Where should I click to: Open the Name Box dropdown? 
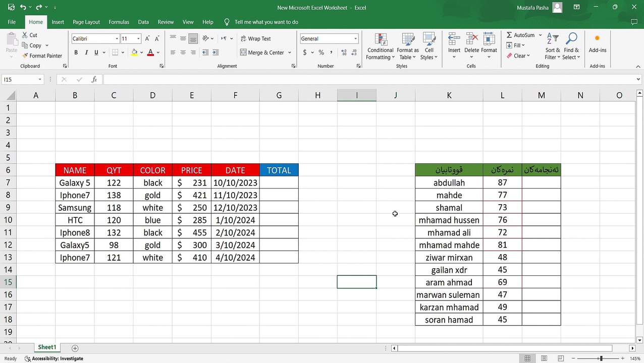coord(40,80)
